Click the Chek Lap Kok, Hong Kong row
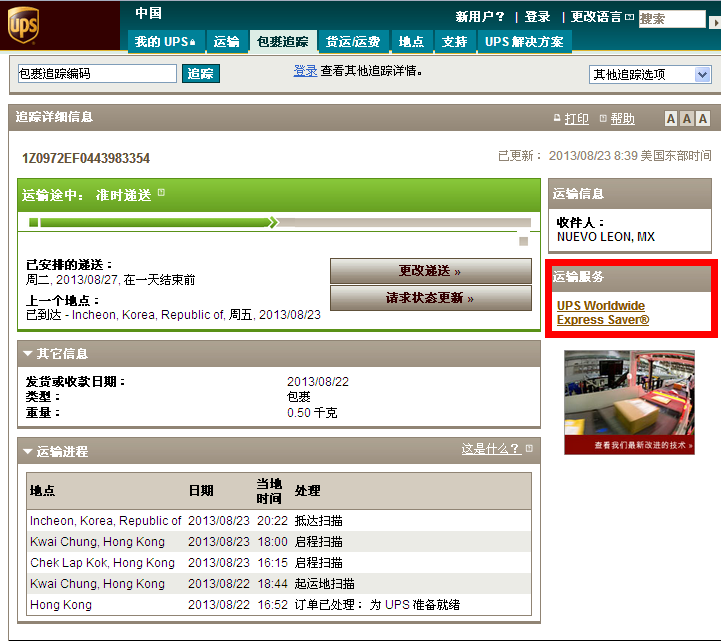721x641 pixels. pos(279,563)
